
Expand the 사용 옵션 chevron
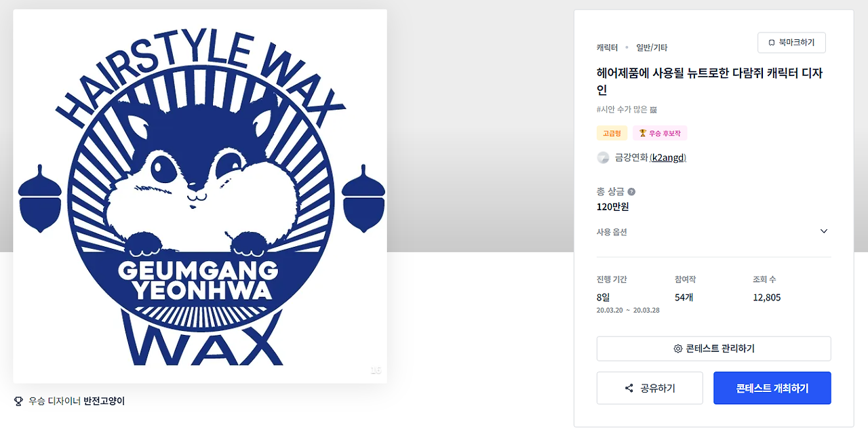click(x=824, y=231)
